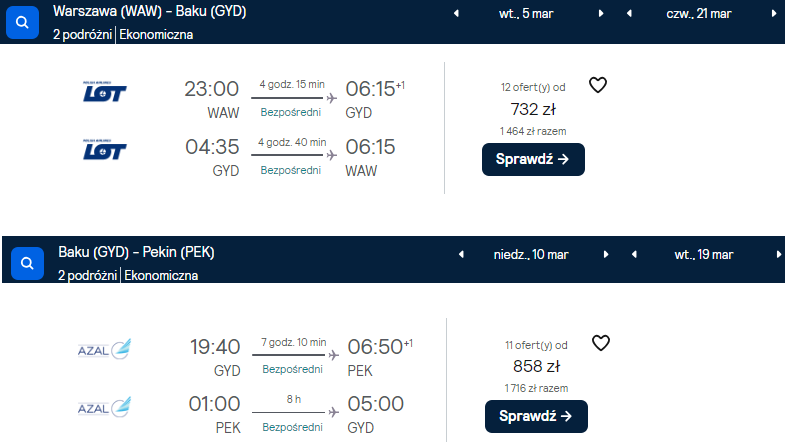Go to day after niedz., 10 mar
This screenshot has height=442, width=785.
click(606, 254)
